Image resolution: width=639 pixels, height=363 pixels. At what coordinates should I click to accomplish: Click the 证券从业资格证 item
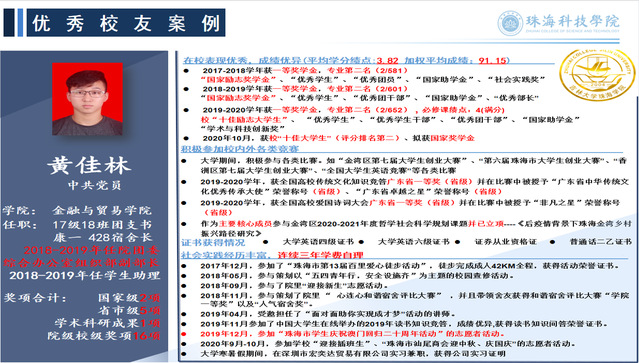pyautogui.click(x=506, y=242)
